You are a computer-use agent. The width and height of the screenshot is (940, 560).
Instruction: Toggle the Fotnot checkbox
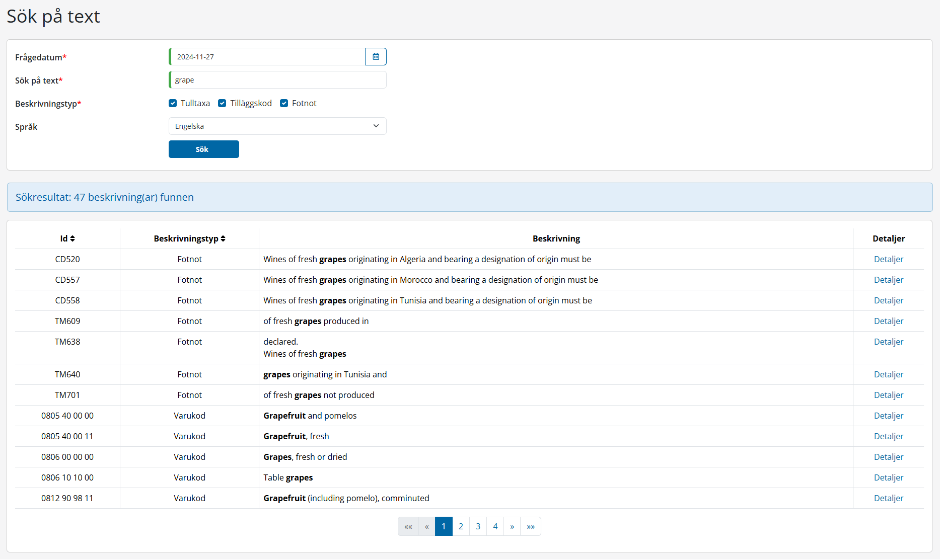pyautogui.click(x=284, y=103)
